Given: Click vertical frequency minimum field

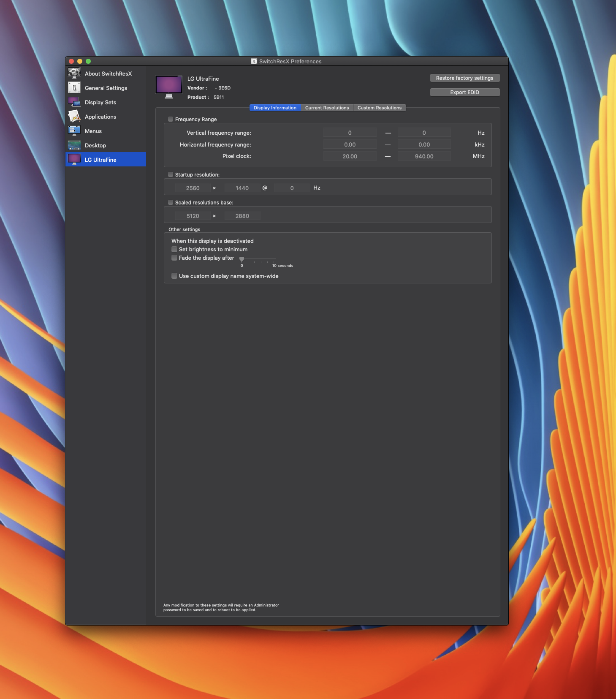Looking at the screenshot, I should pyautogui.click(x=350, y=133).
